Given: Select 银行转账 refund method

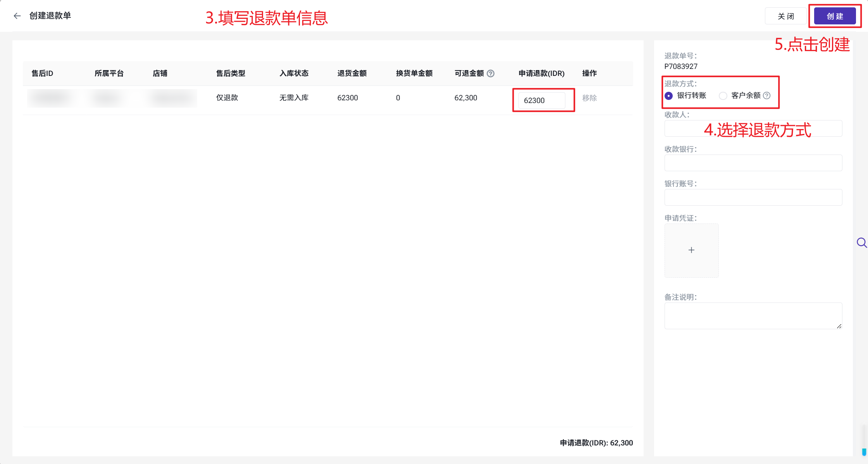Looking at the screenshot, I should pyautogui.click(x=669, y=96).
